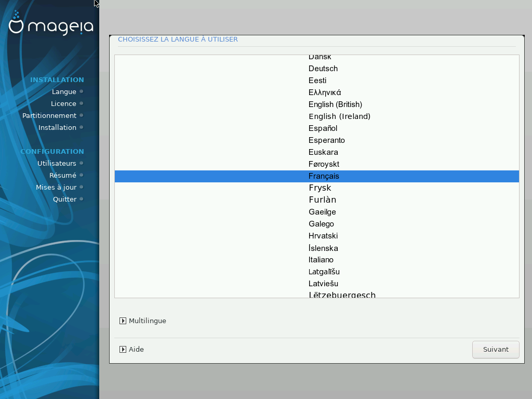Select English (British)

pos(317,104)
